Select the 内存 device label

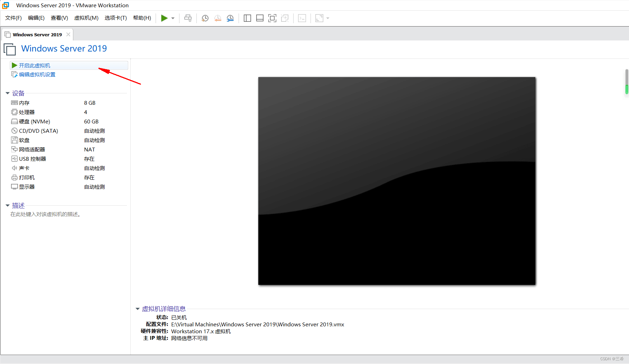24,103
